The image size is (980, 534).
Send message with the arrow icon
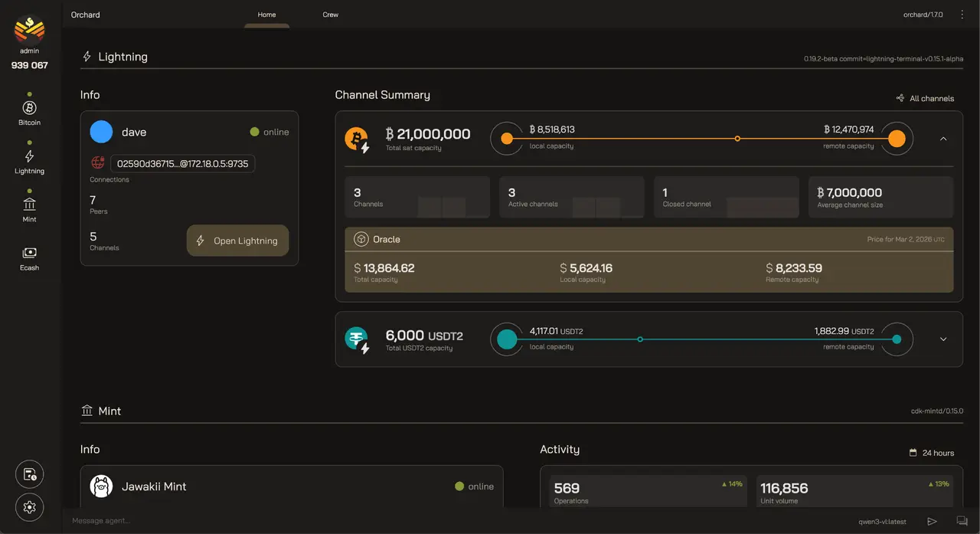(x=932, y=521)
